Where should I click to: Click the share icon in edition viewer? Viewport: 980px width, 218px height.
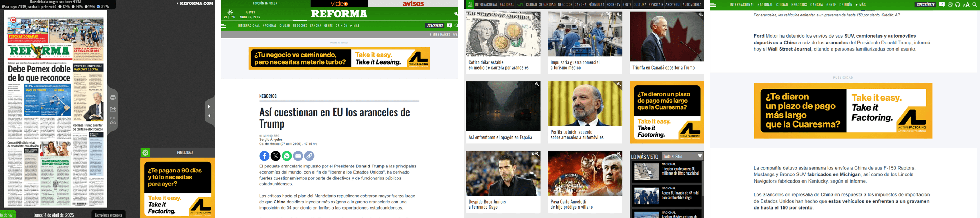113,109
